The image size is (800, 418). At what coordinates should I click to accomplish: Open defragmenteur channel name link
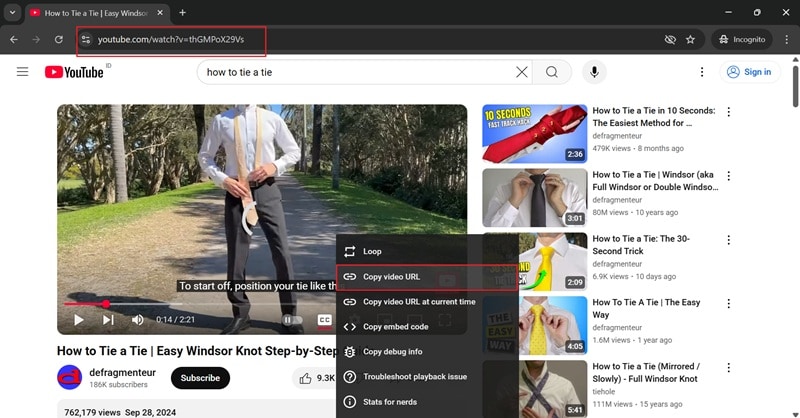122,373
